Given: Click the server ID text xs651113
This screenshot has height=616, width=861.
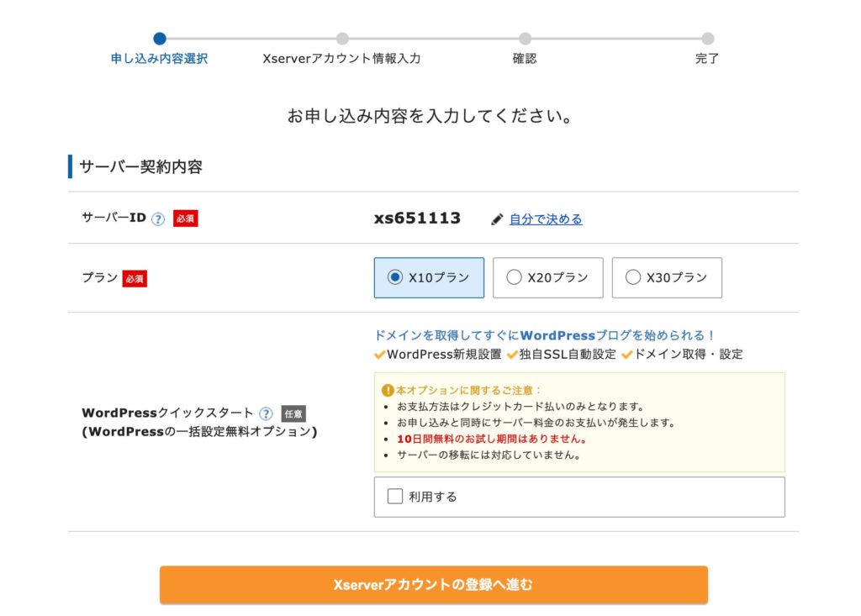Looking at the screenshot, I should click(417, 218).
